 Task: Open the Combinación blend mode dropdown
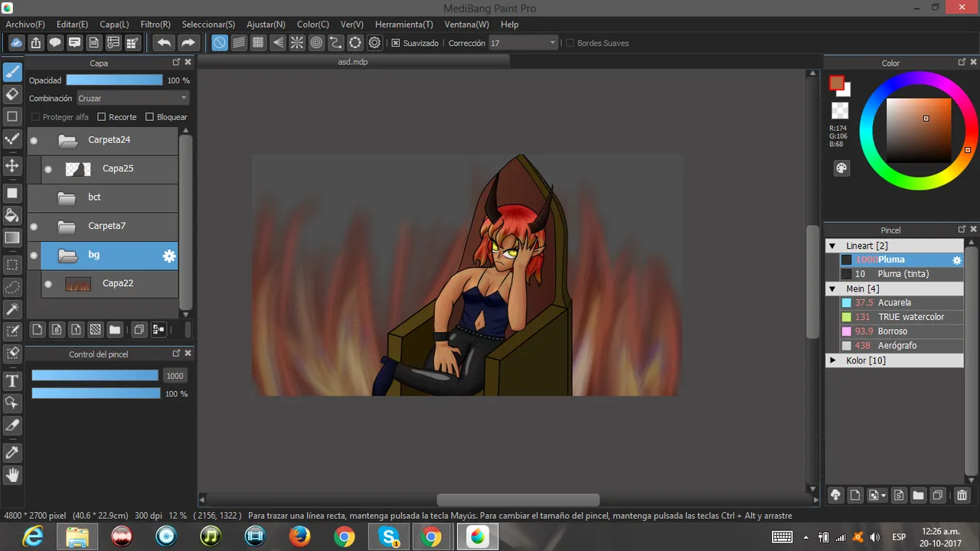tap(132, 98)
